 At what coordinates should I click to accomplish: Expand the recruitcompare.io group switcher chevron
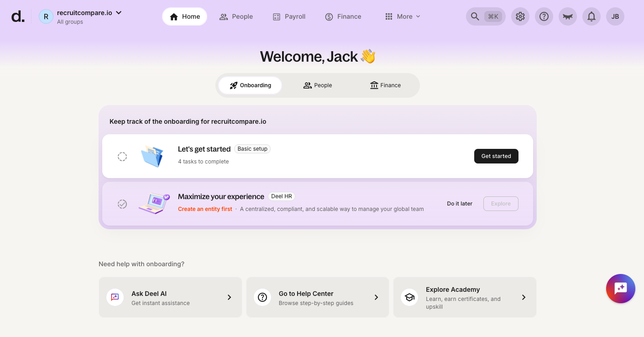(119, 13)
